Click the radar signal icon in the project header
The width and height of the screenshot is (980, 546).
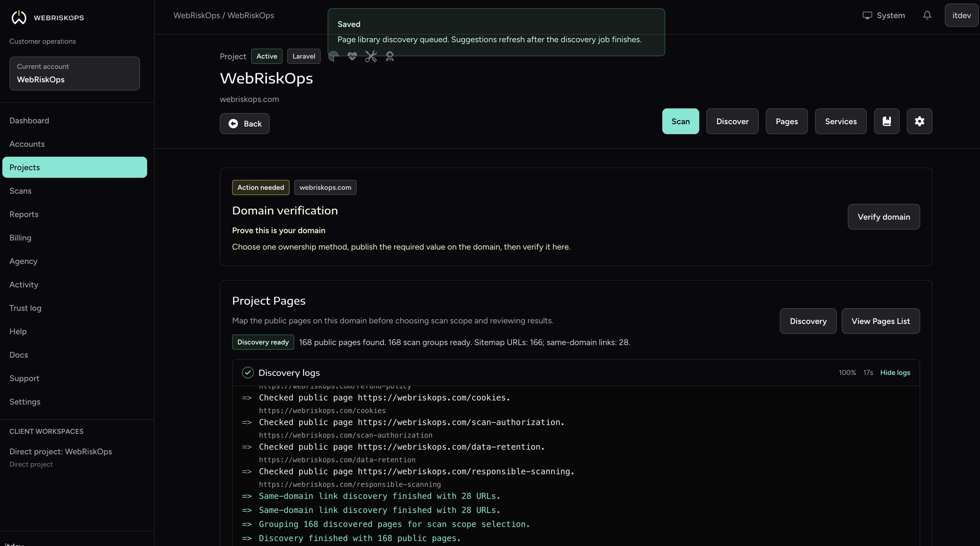(333, 56)
